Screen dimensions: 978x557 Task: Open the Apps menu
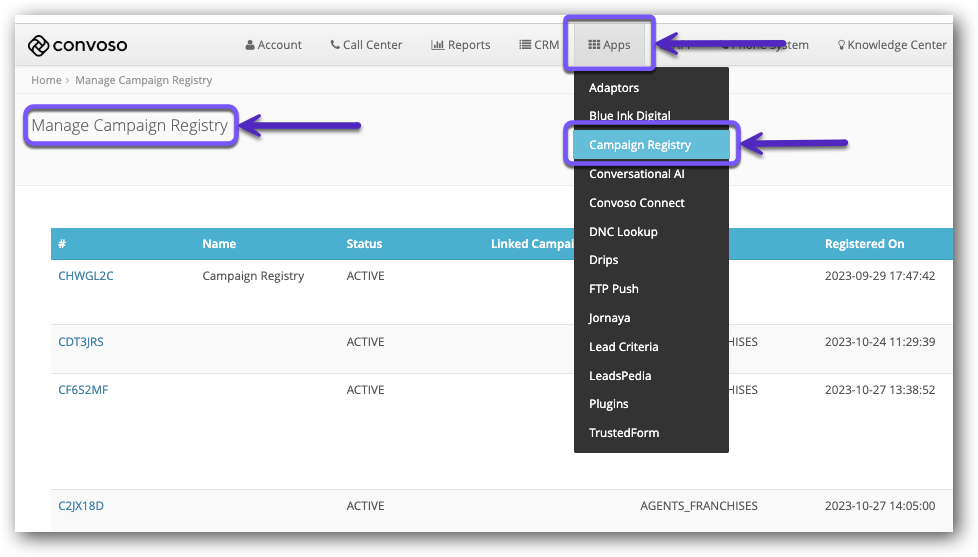click(609, 45)
